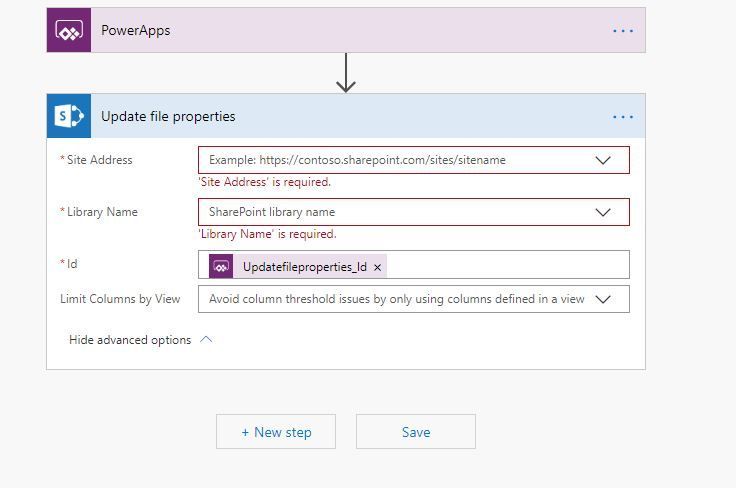Click the Limit Columns by View field
736x488 pixels.
pos(414,299)
